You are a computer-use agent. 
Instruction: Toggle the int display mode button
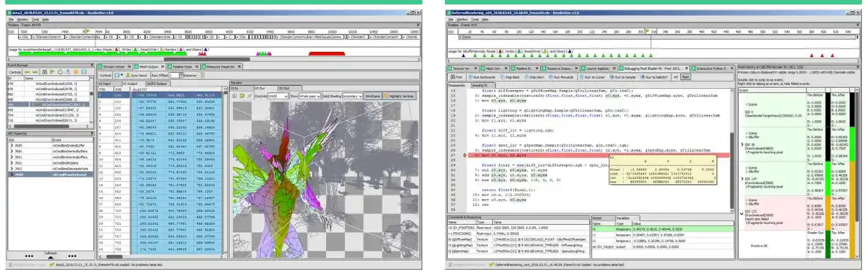676,77
